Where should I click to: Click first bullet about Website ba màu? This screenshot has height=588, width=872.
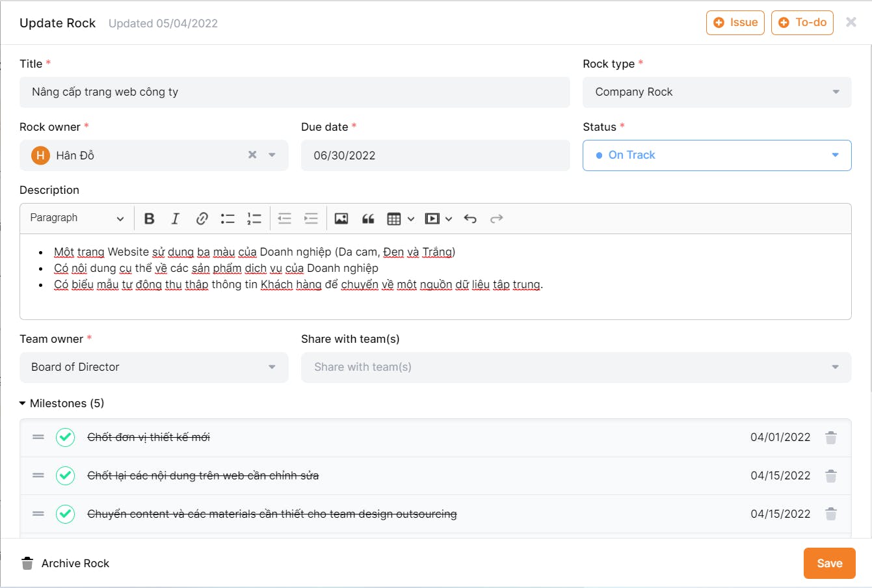[254, 252]
